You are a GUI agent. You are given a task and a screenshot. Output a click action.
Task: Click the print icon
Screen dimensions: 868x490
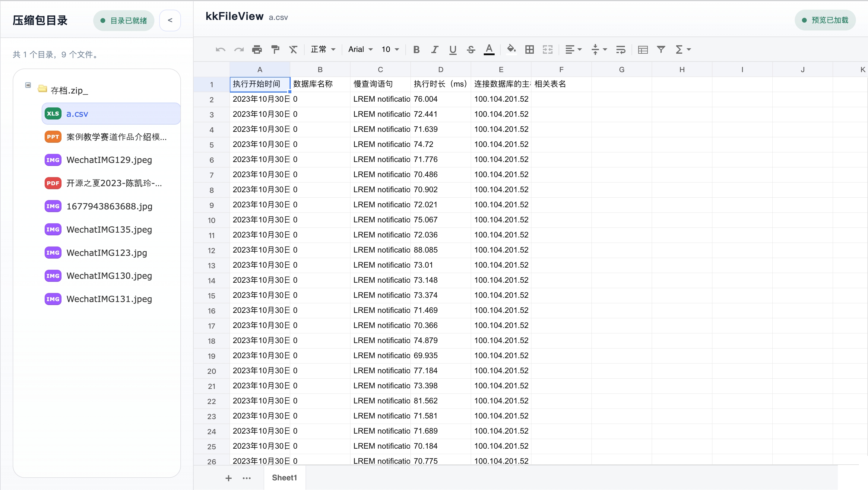257,49
